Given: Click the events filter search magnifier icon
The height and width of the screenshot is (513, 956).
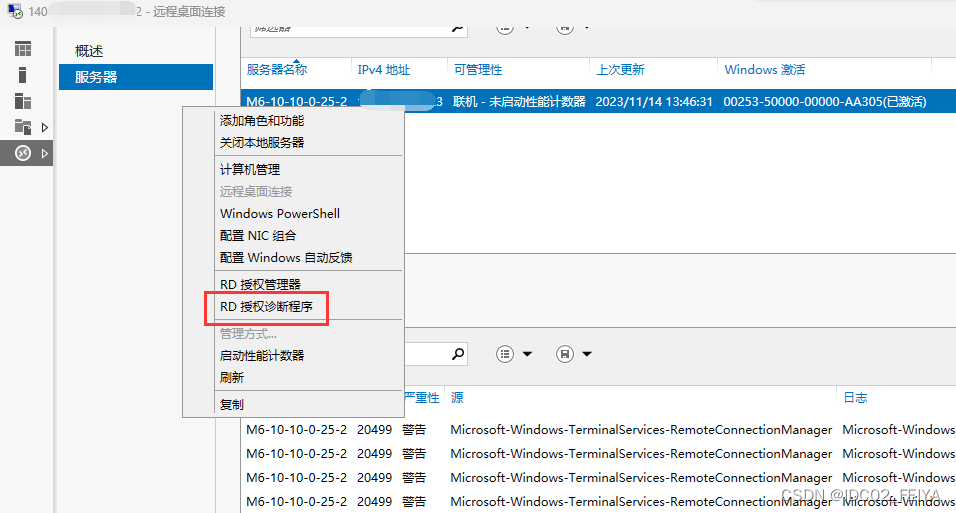Looking at the screenshot, I should pos(458,354).
